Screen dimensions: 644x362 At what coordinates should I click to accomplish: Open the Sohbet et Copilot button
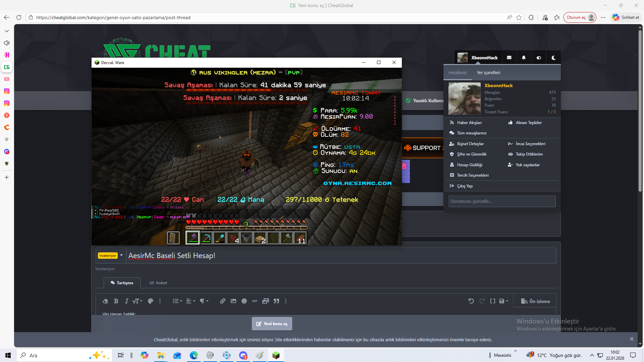click(626, 17)
